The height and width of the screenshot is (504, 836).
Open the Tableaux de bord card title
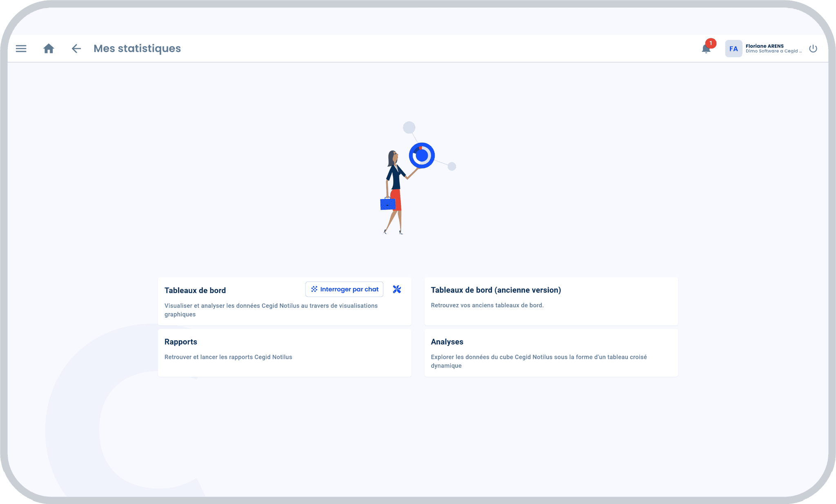(195, 290)
